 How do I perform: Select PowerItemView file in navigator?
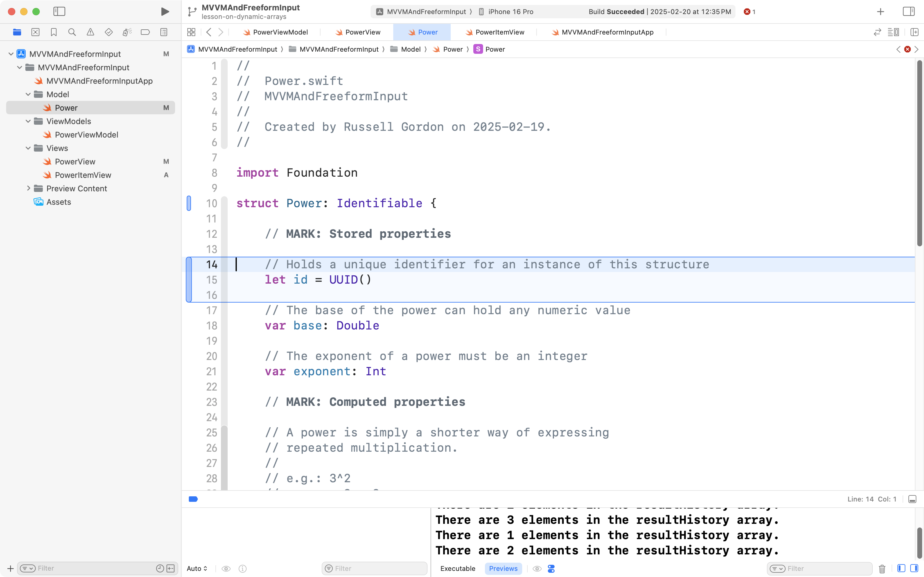tap(83, 175)
